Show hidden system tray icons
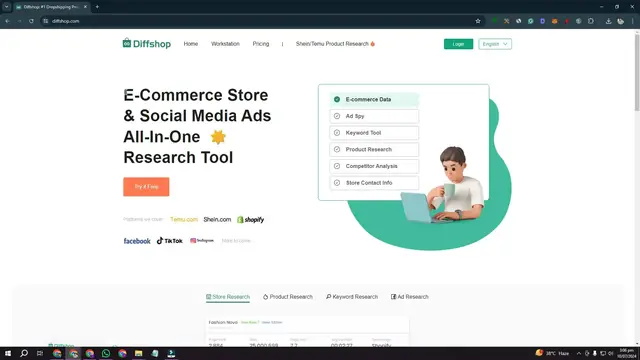Screen dimensions: 640x360 point(578,353)
